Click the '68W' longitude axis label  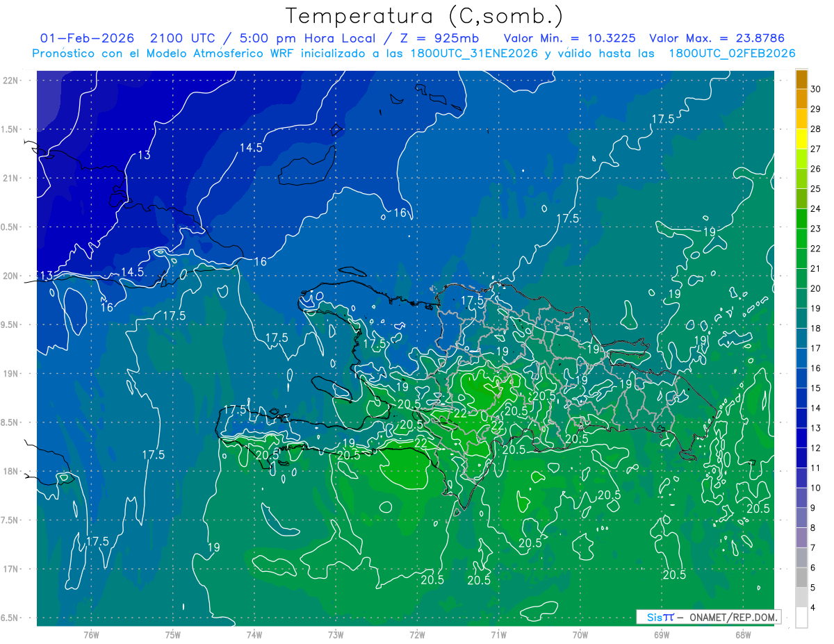point(743,634)
